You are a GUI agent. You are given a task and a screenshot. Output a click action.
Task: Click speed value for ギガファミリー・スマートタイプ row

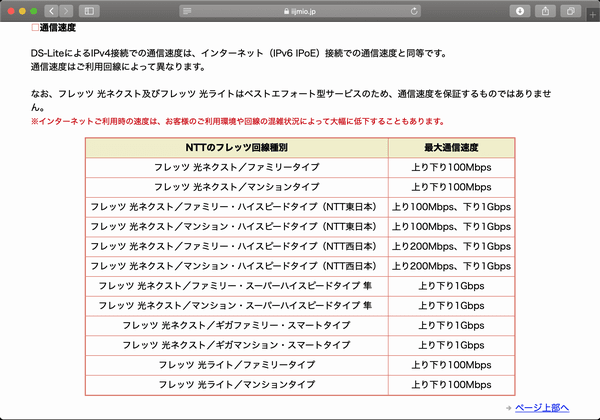(x=452, y=326)
